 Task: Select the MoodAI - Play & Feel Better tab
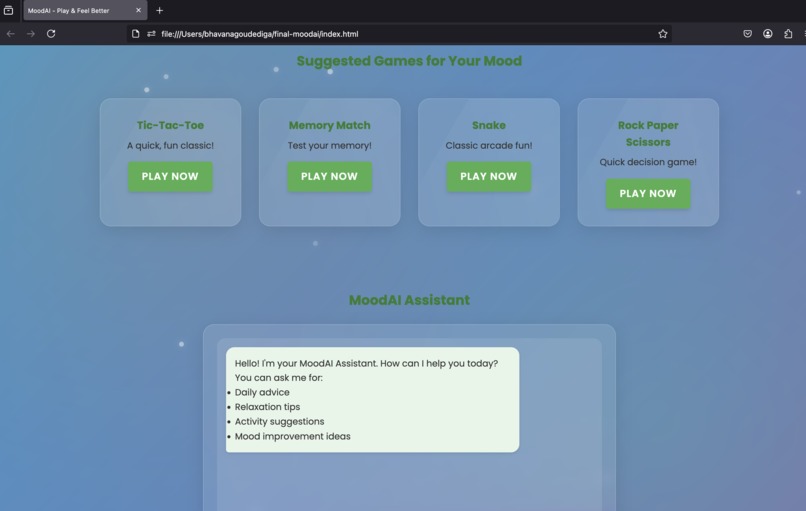[x=85, y=10]
